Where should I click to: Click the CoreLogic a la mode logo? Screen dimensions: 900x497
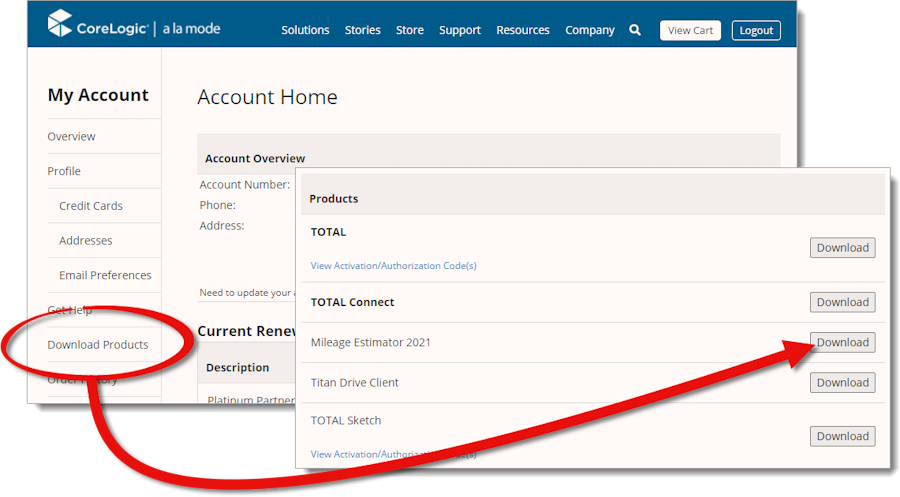pyautogui.click(x=134, y=25)
